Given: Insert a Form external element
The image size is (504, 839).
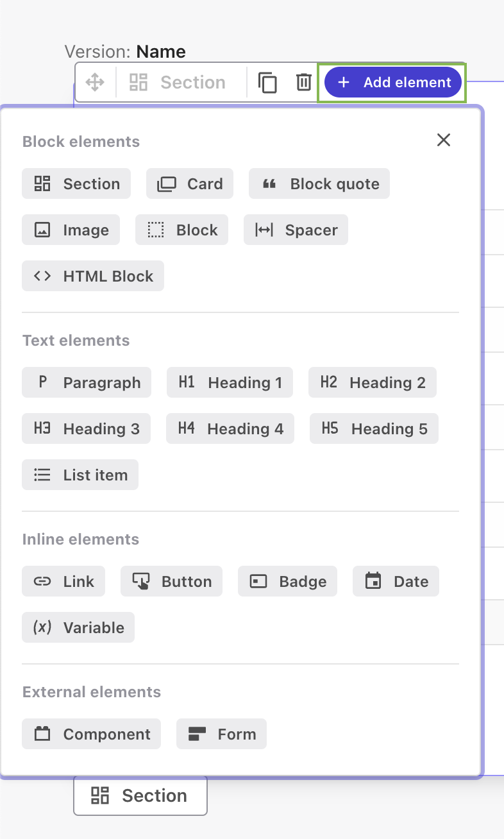Looking at the screenshot, I should coord(221,734).
